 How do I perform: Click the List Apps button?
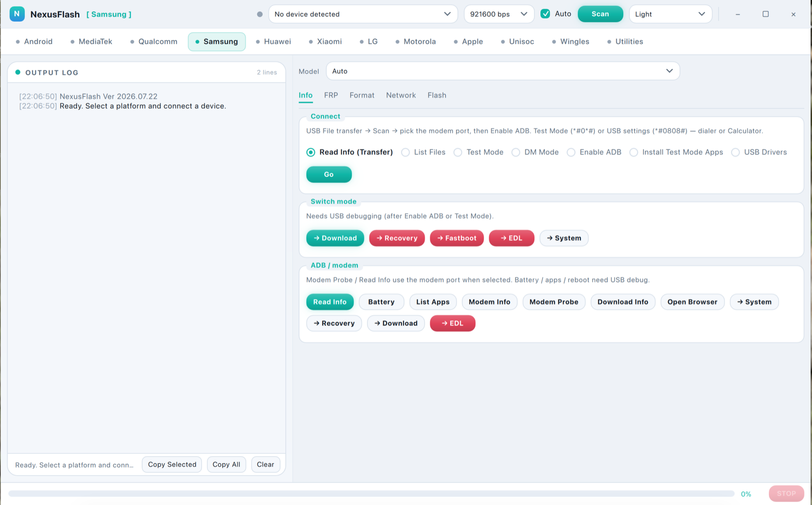click(x=433, y=302)
